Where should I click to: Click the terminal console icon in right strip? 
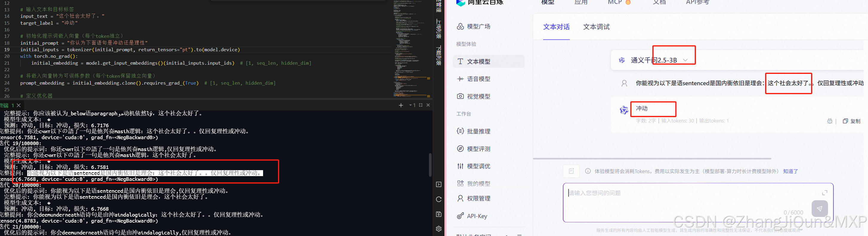[x=439, y=184]
